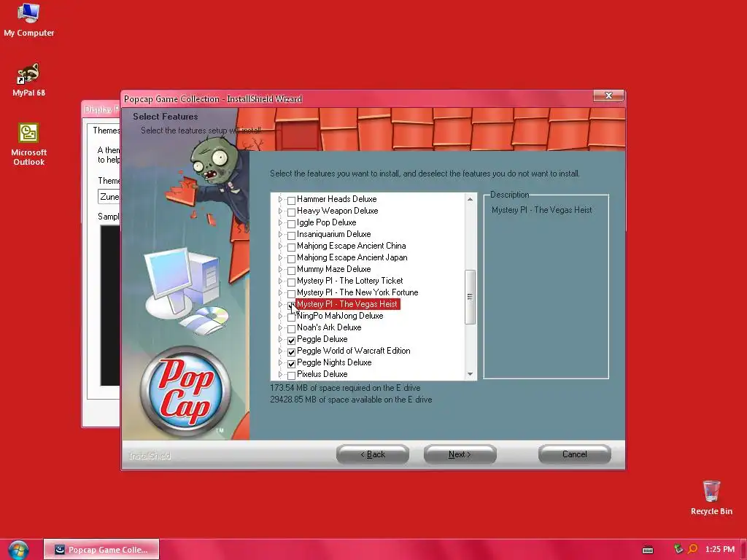
Task: Open the MyPal 68 raccoon shortcut
Action: pyautogui.click(x=28, y=79)
